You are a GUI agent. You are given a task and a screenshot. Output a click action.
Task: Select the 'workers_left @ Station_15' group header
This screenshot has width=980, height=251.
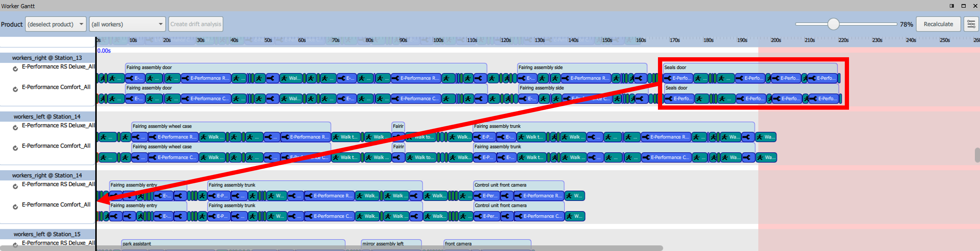(x=47, y=234)
